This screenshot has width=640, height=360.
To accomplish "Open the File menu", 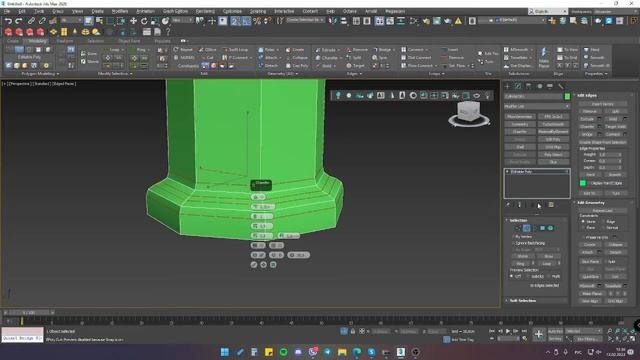I will pos(7,11).
